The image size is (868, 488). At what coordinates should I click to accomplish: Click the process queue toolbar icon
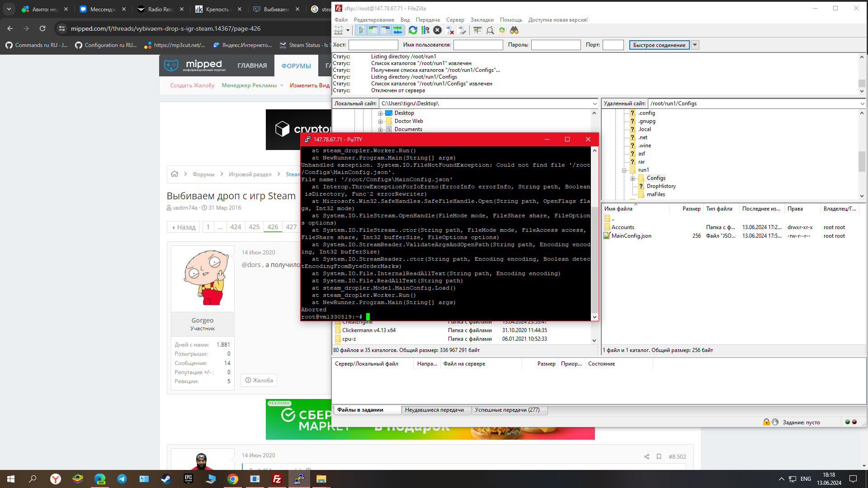[x=425, y=30]
